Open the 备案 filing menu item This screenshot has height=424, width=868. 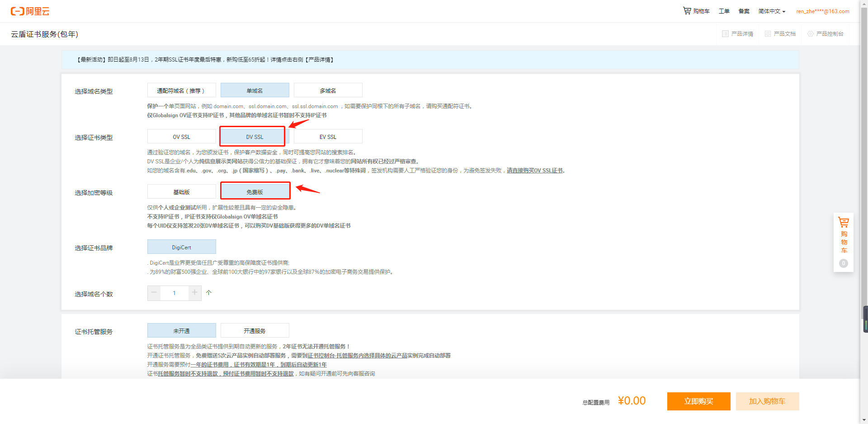744,11
